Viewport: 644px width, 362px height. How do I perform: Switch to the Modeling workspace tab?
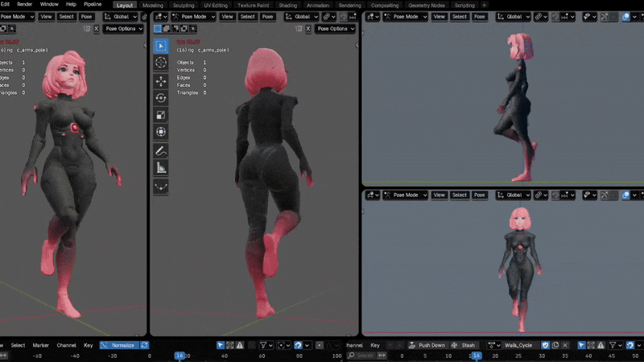click(x=153, y=6)
